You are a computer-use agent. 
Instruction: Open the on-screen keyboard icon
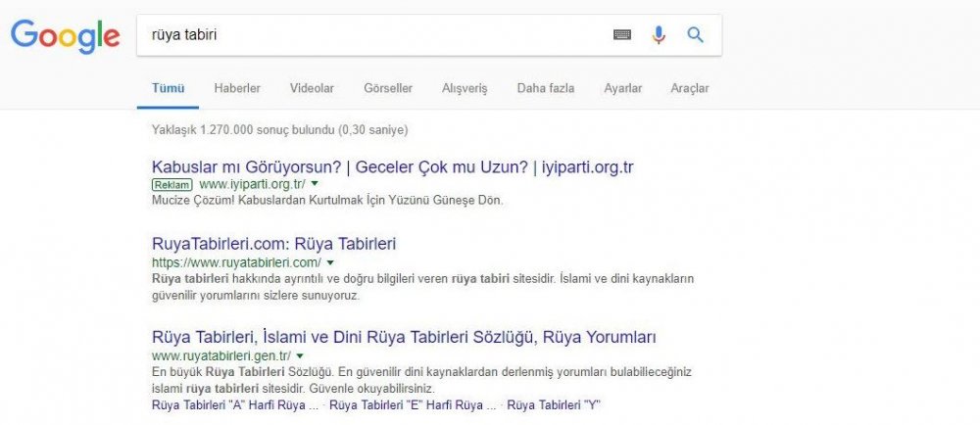tap(622, 35)
